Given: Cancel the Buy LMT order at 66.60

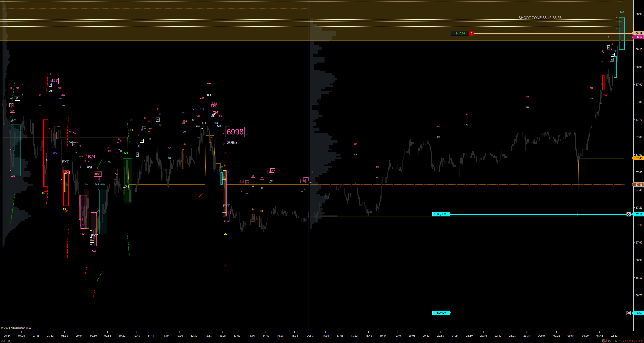Looking at the screenshot, I should tap(629, 313).
